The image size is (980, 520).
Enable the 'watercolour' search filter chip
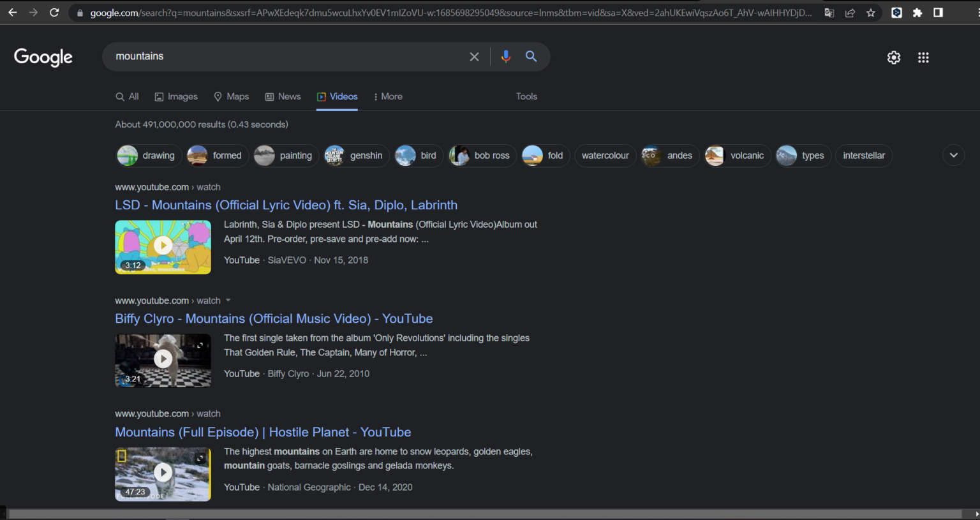tap(604, 155)
